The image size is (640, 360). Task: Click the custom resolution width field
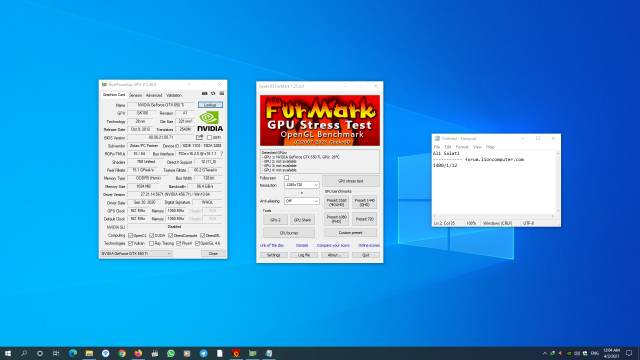click(291, 193)
